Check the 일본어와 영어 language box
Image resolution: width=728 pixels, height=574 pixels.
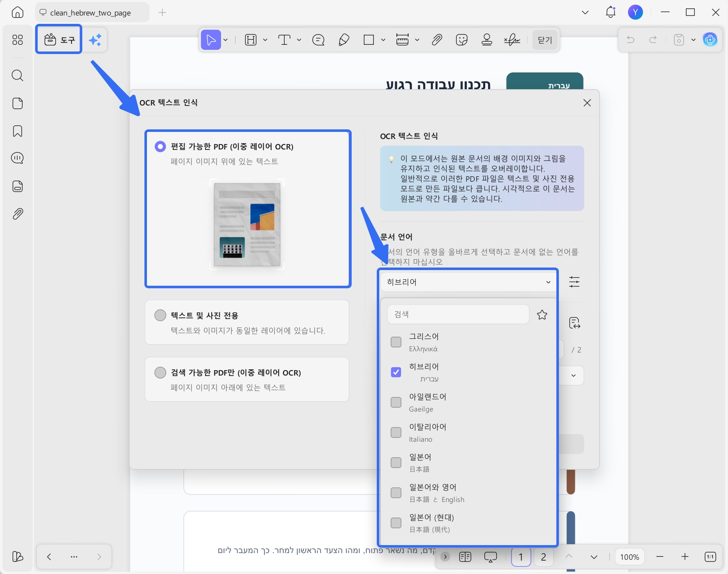pos(396,493)
